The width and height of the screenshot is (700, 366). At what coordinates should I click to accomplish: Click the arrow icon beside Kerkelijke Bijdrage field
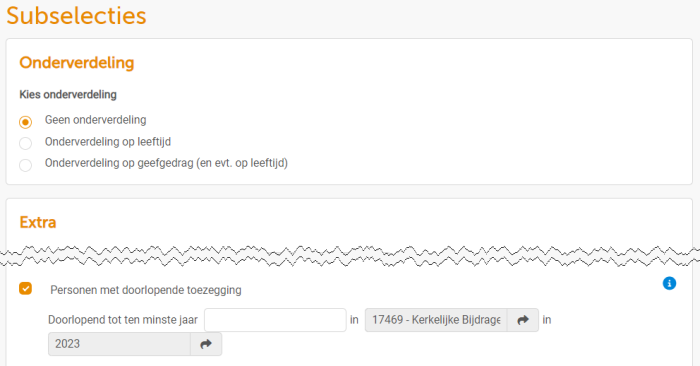523,320
